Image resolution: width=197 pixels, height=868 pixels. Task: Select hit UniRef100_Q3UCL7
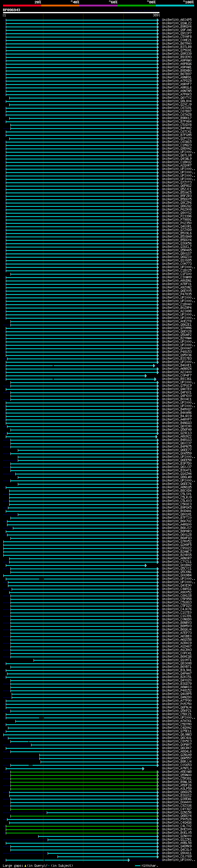[x=177, y=247]
